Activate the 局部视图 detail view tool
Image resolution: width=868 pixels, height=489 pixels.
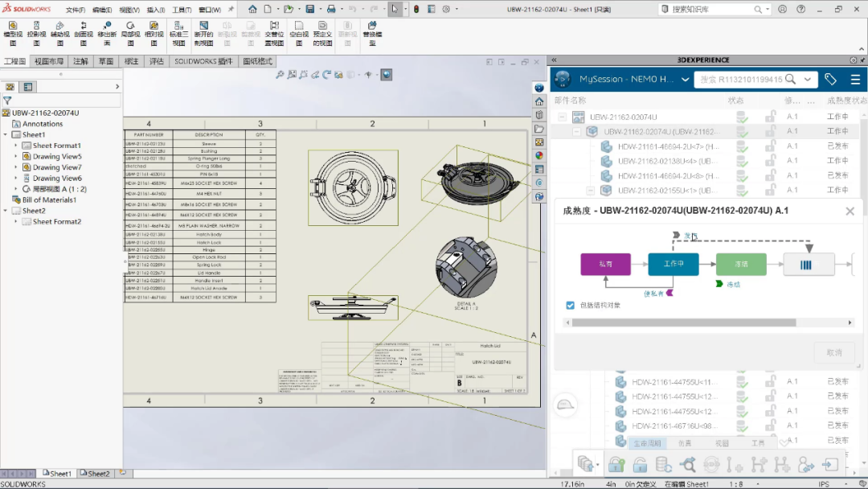(x=131, y=33)
